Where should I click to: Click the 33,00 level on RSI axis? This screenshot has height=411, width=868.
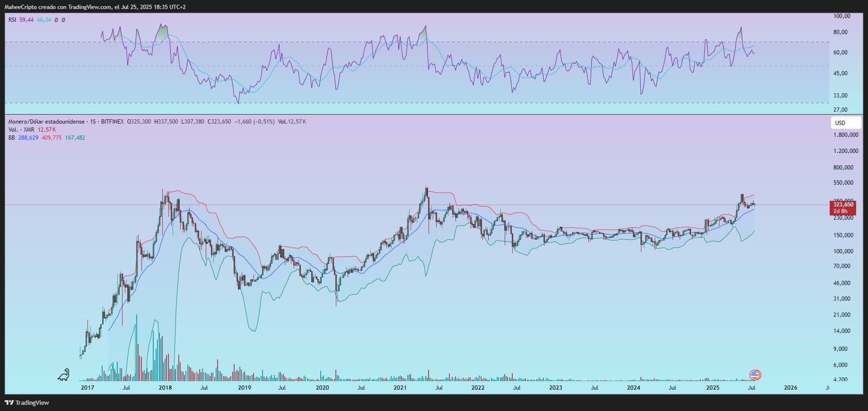click(841, 96)
